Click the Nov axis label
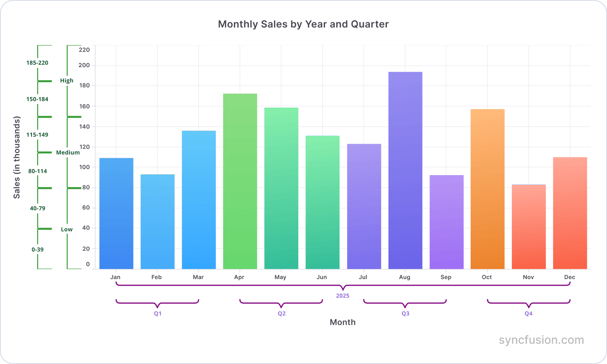This screenshot has width=607, height=364. [x=528, y=277]
